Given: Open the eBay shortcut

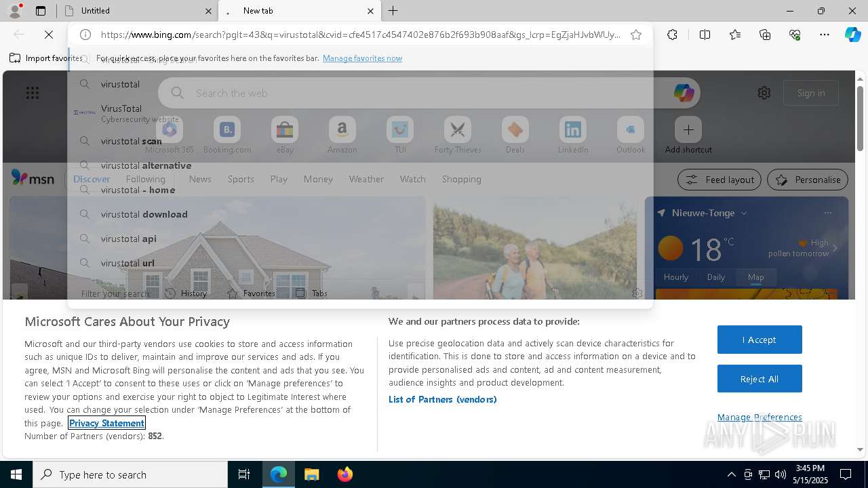Looking at the screenshot, I should point(285,136).
